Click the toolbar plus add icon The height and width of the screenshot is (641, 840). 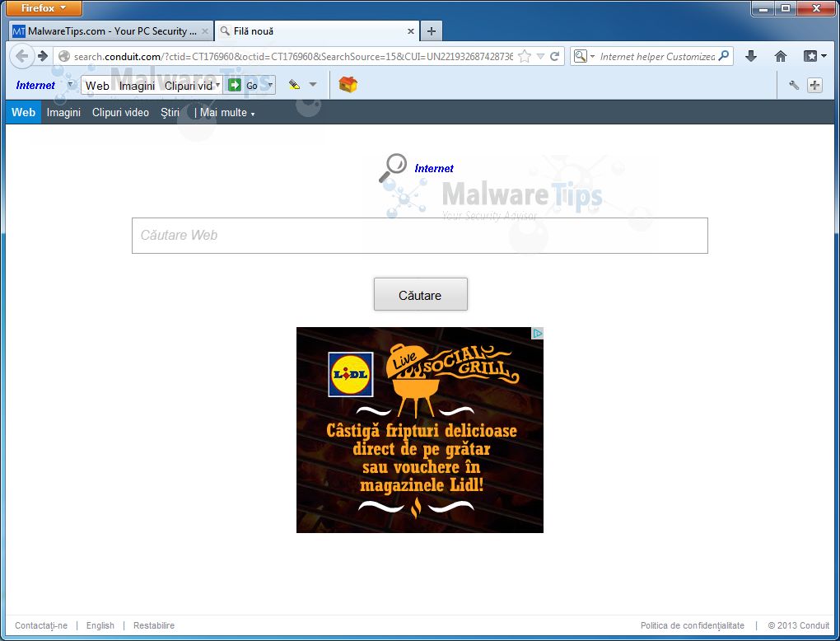point(814,85)
